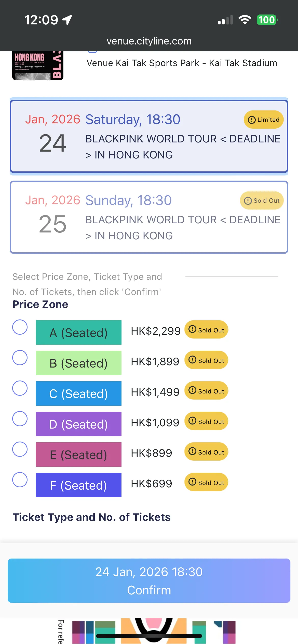Select the A (Seated) radio button

(x=20, y=327)
